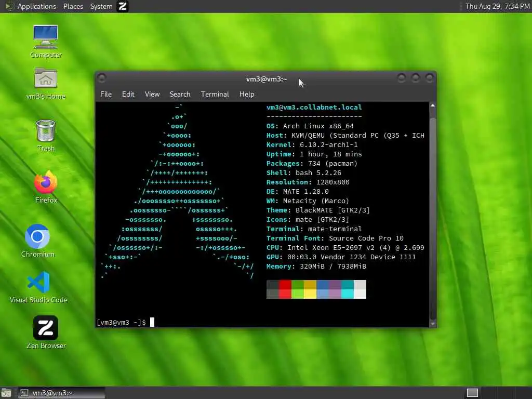The height and width of the screenshot is (399, 532).
Task: Open the terminal Edit menu
Action: (128, 95)
